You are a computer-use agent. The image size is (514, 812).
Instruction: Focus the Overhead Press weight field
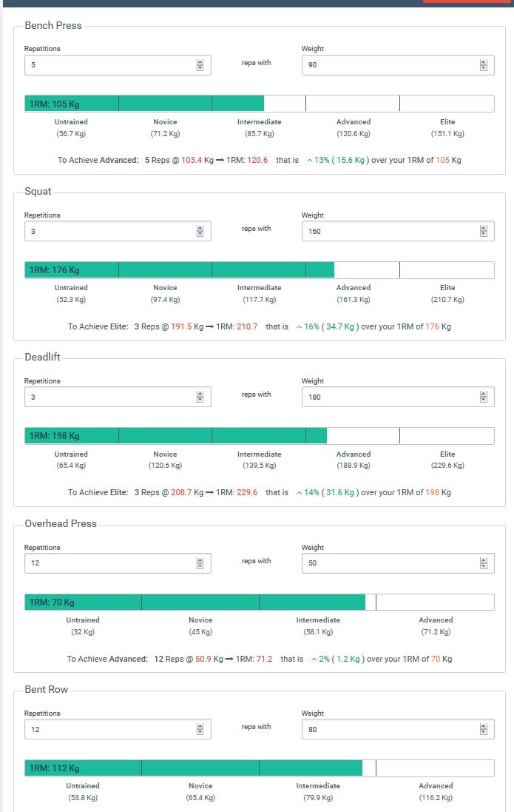(388, 563)
